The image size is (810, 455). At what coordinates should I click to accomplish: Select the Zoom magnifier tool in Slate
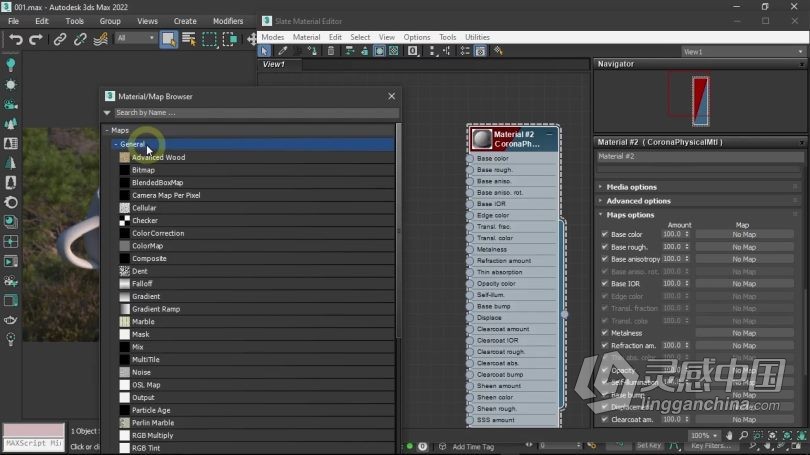(x=743, y=435)
